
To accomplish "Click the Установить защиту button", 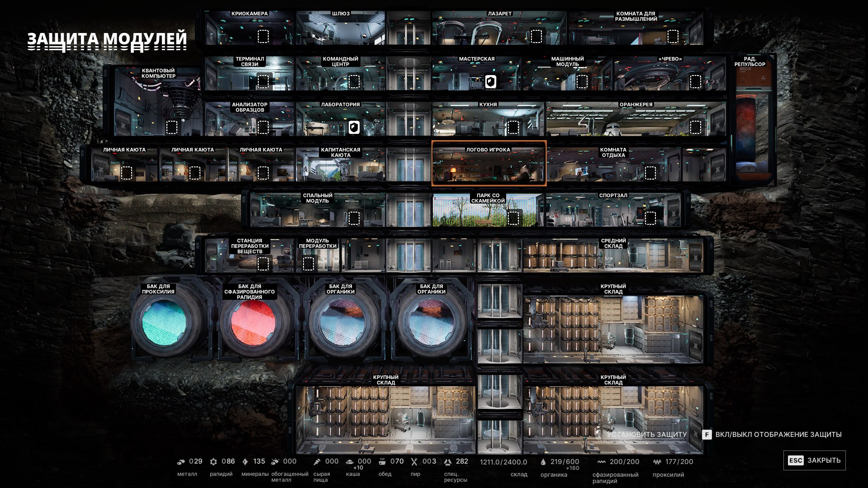I will point(647,435).
